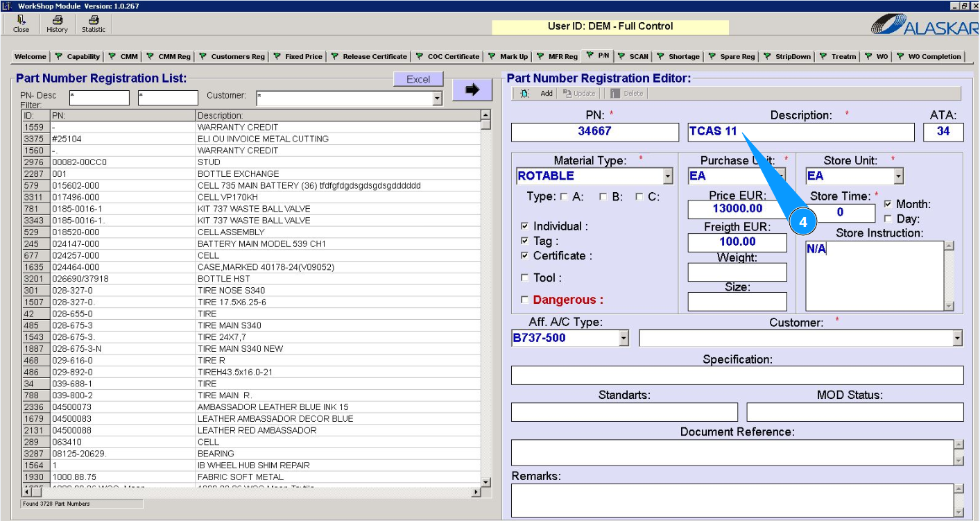Check the Day store time option

(x=888, y=219)
